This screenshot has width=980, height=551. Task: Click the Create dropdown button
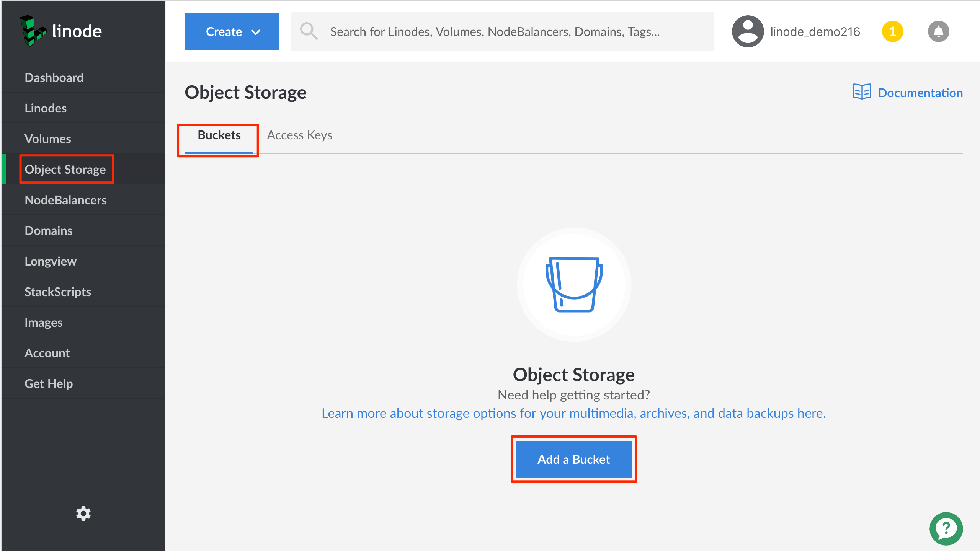pos(232,31)
